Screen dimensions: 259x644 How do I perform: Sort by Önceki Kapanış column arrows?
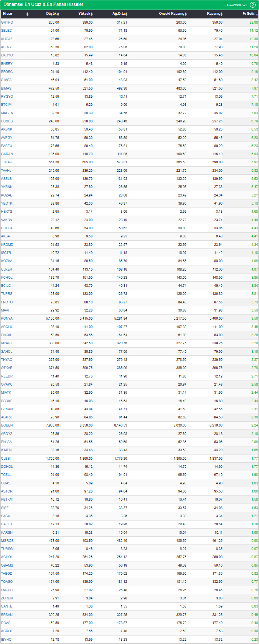(186, 14)
